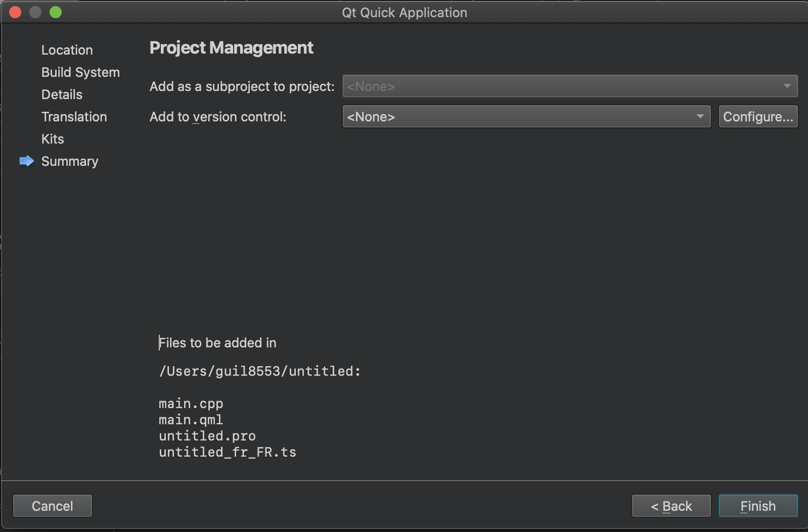Open the Add to version control dropdown

526,116
